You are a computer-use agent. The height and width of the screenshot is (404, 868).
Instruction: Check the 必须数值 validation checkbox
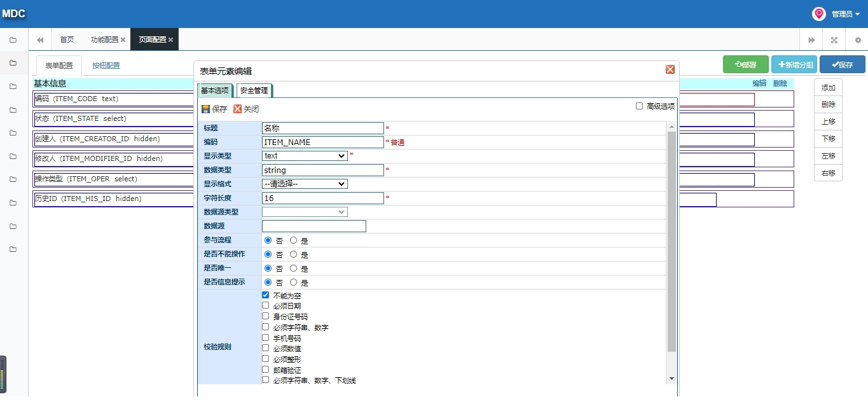pyautogui.click(x=266, y=348)
